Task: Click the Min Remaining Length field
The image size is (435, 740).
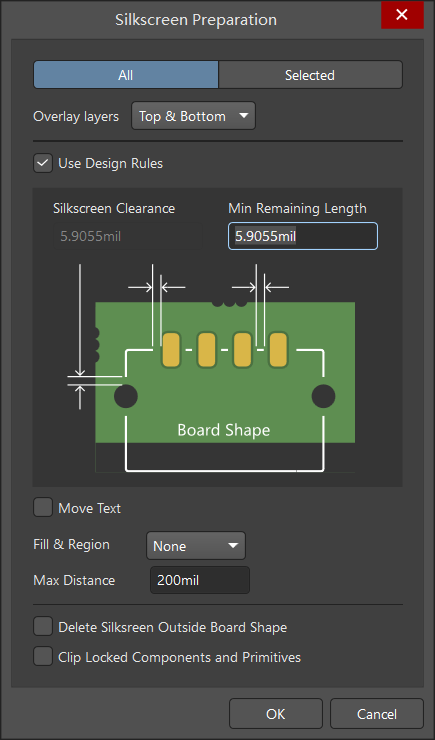Action: [x=303, y=236]
